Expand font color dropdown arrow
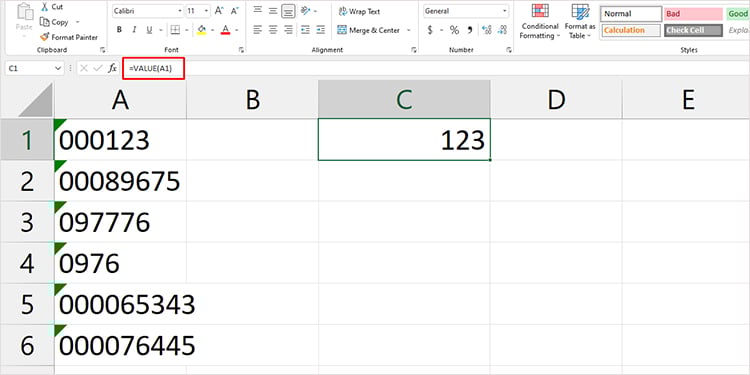Image resolution: width=750 pixels, height=375 pixels. (x=236, y=30)
